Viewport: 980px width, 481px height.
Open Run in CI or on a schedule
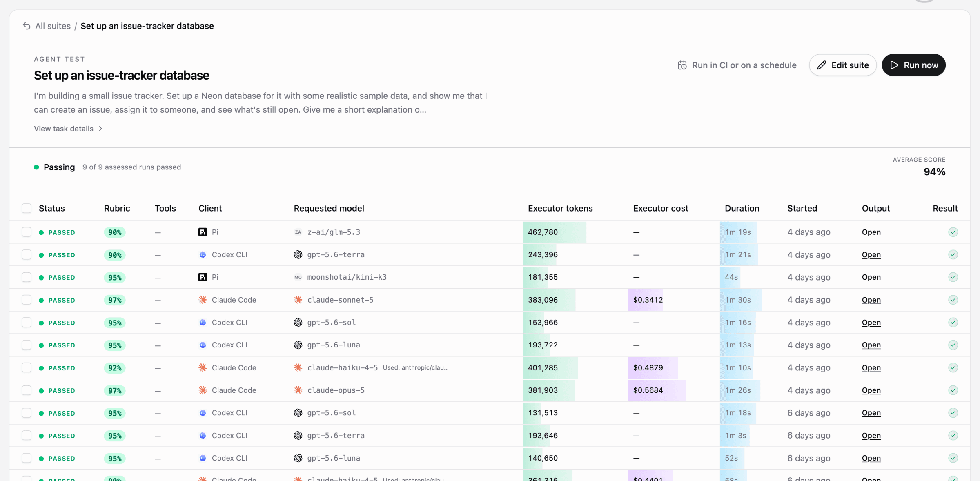pos(737,65)
